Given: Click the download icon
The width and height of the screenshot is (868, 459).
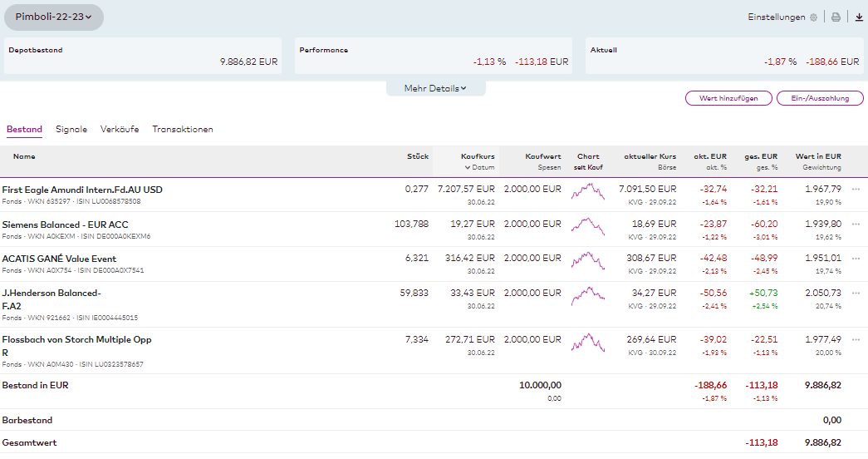Looking at the screenshot, I should pyautogui.click(x=859, y=17).
